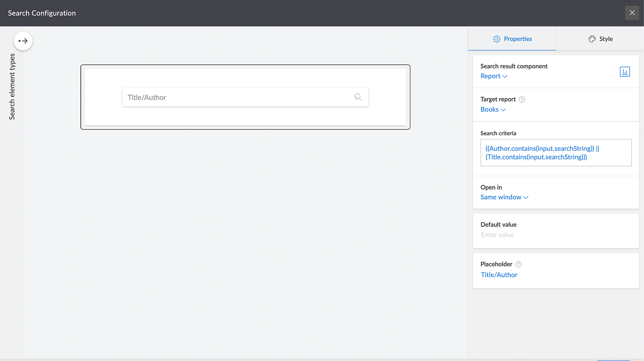Click the Search element types vertical label

(x=12, y=86)
